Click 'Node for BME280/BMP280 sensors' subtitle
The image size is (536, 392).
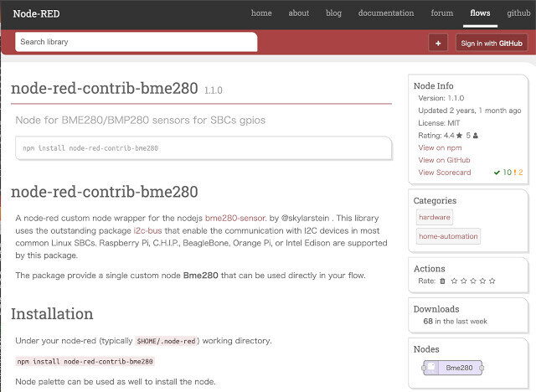[140, 121]
